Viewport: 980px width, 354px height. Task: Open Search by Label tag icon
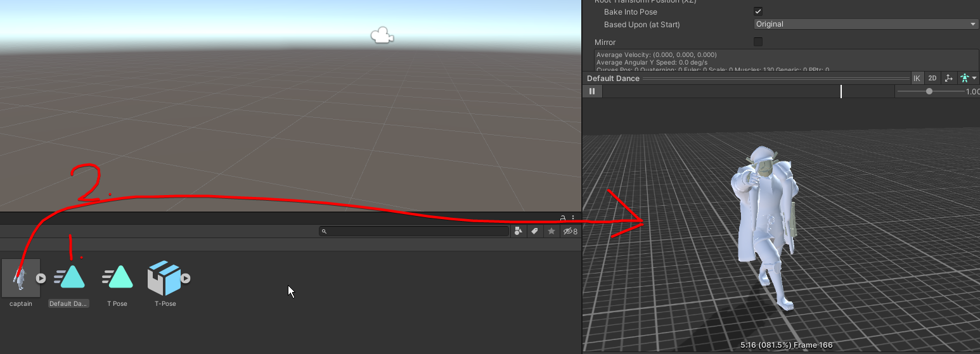click(x=535, y=231)
